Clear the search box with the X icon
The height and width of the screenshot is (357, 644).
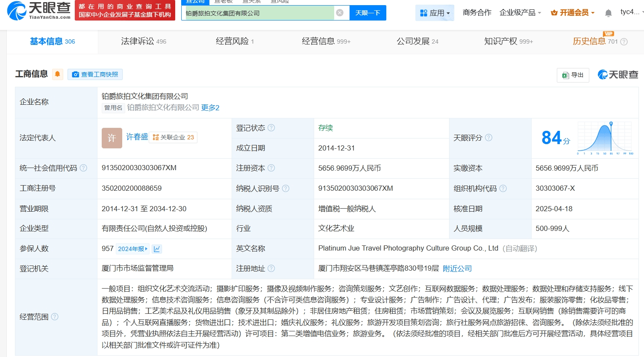click(x=340, y=13)
